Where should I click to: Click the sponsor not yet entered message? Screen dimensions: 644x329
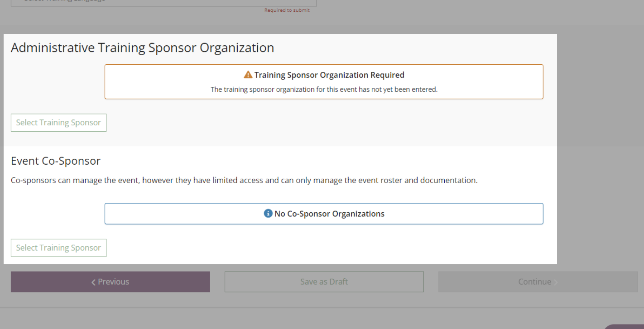[324, 89]
